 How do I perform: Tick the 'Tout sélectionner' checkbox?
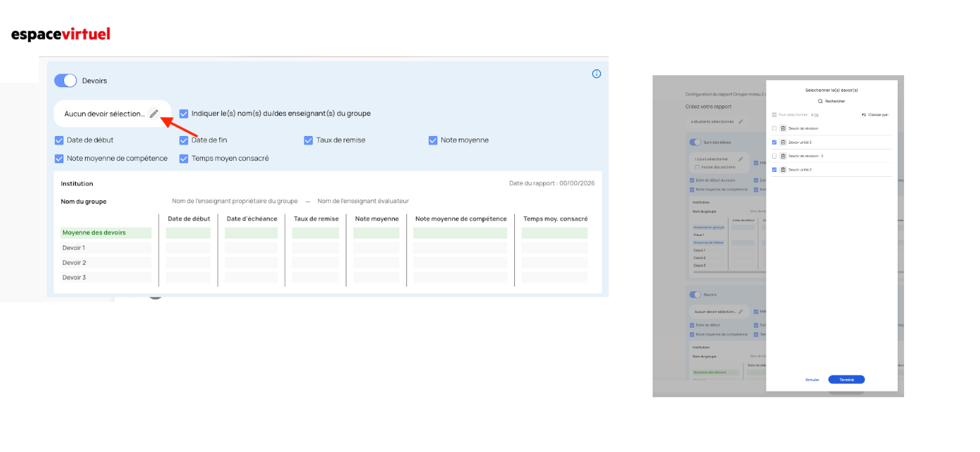pyautogui.click(x=774, y=114)
